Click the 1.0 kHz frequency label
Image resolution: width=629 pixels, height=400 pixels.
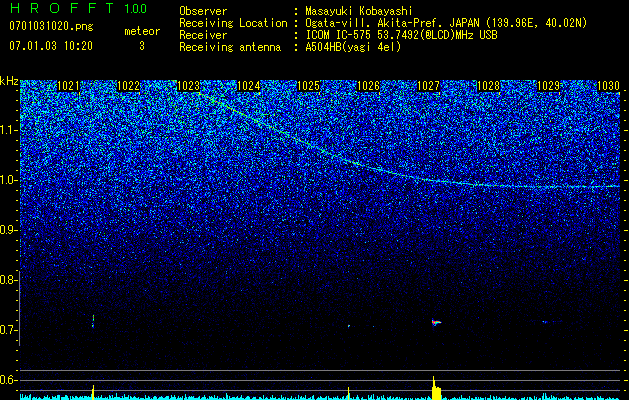[x=9, y=180]
